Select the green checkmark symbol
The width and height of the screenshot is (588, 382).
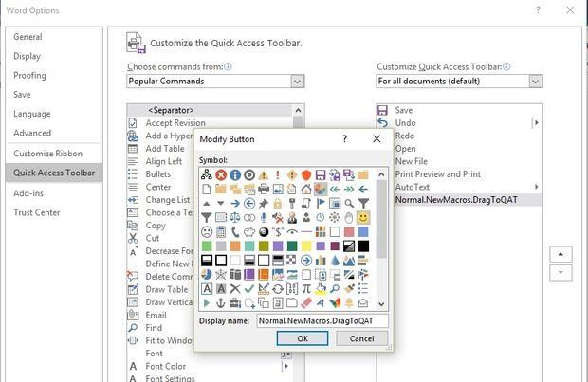pyautogui.click(x=249, y=289)
